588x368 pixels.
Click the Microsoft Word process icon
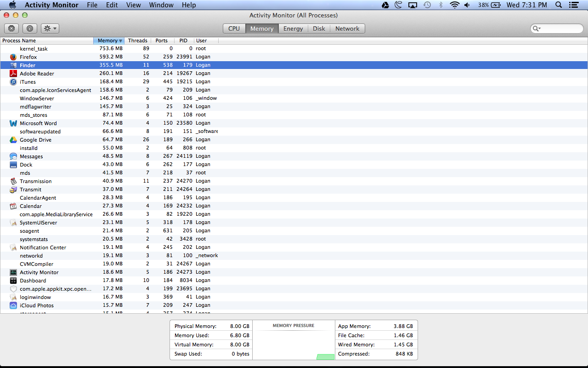13,123
